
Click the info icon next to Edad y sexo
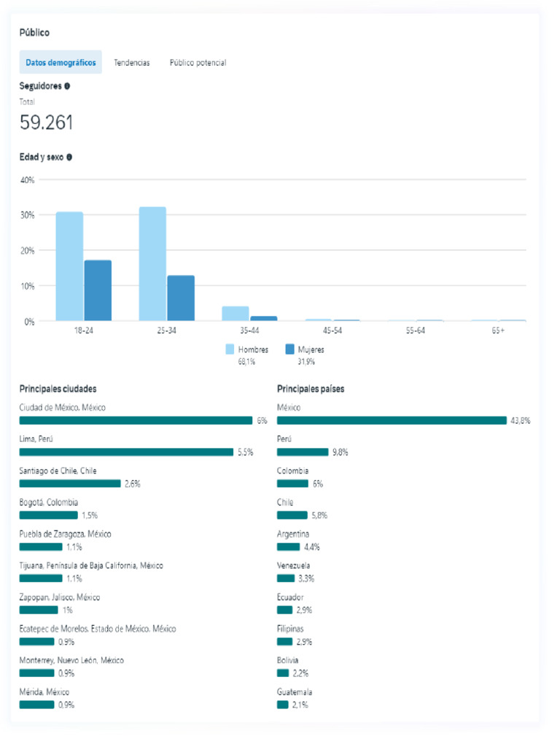click(69, 158)
